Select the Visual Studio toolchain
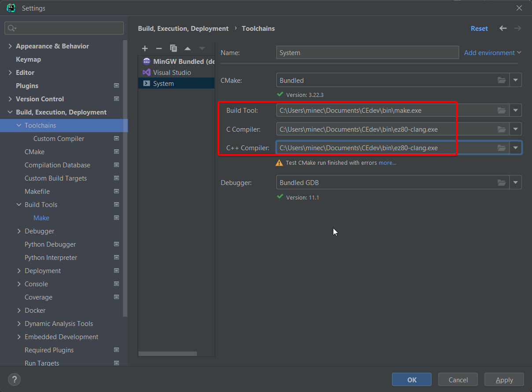 [x=172, y=72]
